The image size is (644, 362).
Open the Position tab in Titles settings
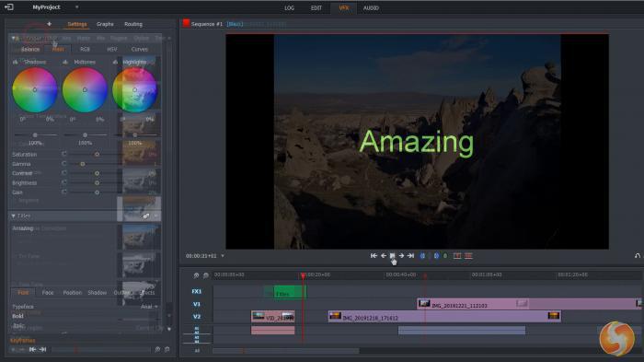pos(73,293)
